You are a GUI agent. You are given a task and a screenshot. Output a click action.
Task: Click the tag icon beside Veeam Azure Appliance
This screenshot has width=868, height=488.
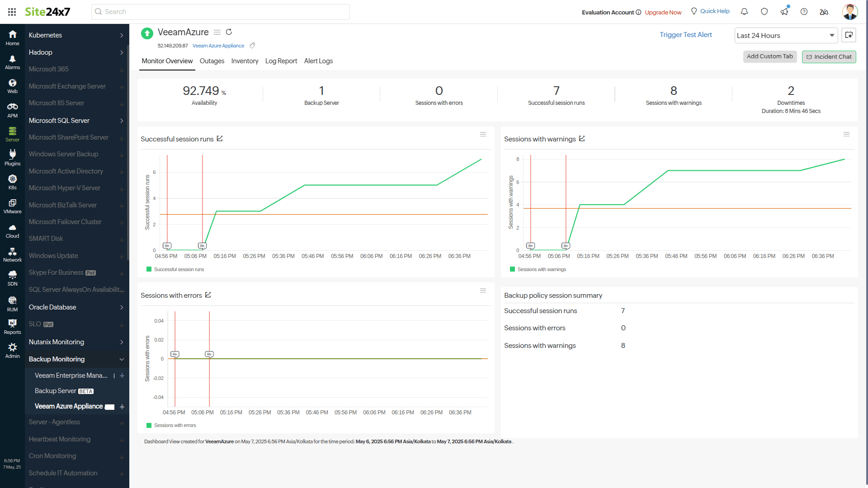pos(252,45)
